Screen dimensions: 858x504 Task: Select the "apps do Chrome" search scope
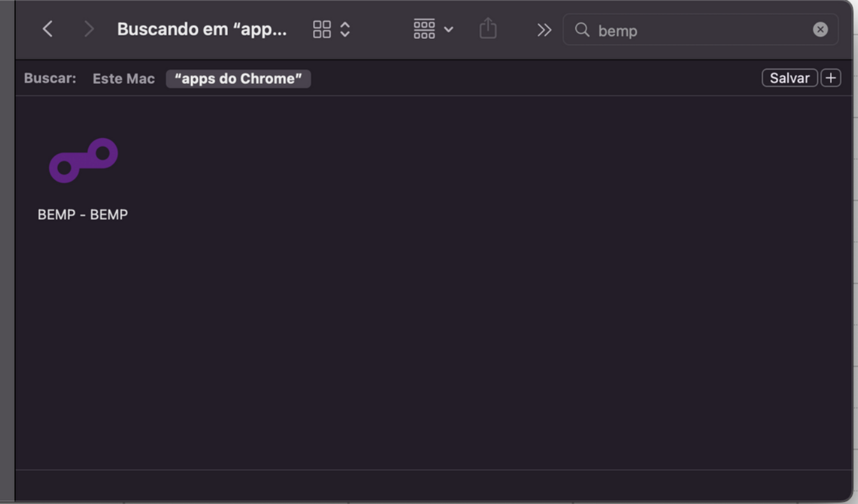[238, 79]
